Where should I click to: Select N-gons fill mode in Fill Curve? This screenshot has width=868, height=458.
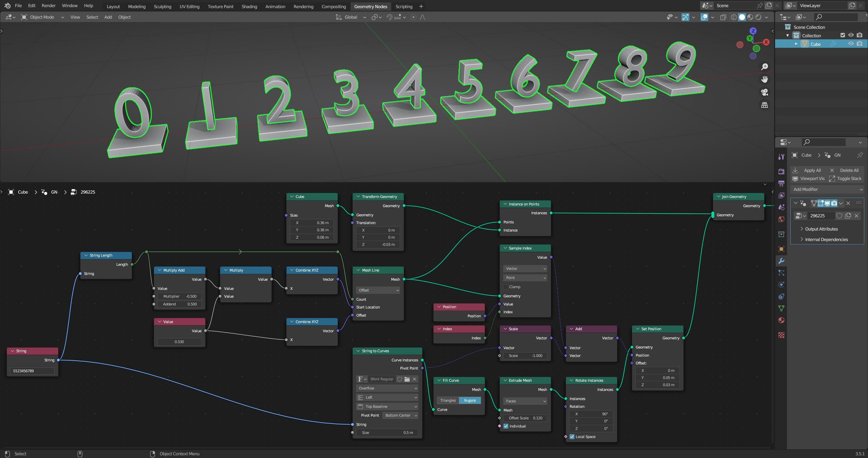pyautogui.click(x=470, y=400)
